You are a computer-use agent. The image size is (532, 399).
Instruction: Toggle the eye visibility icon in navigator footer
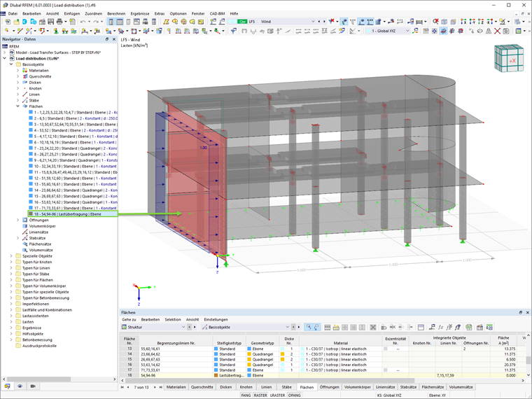[x=20, y=386]
